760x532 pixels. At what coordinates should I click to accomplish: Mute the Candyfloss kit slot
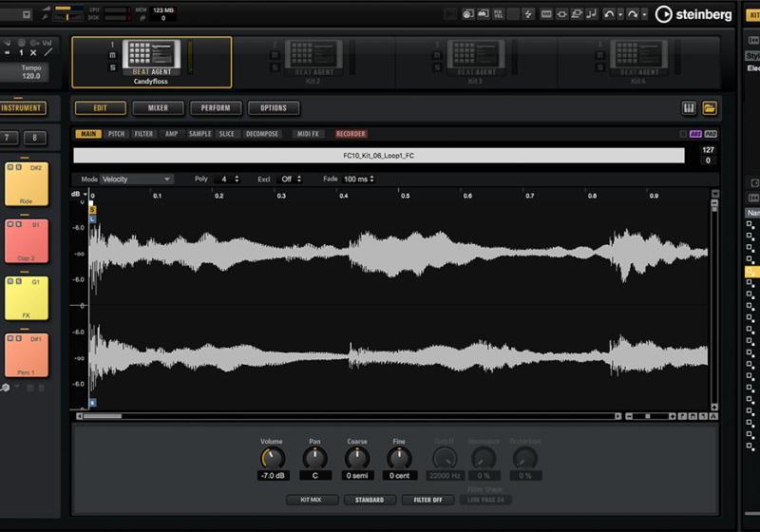112,56
